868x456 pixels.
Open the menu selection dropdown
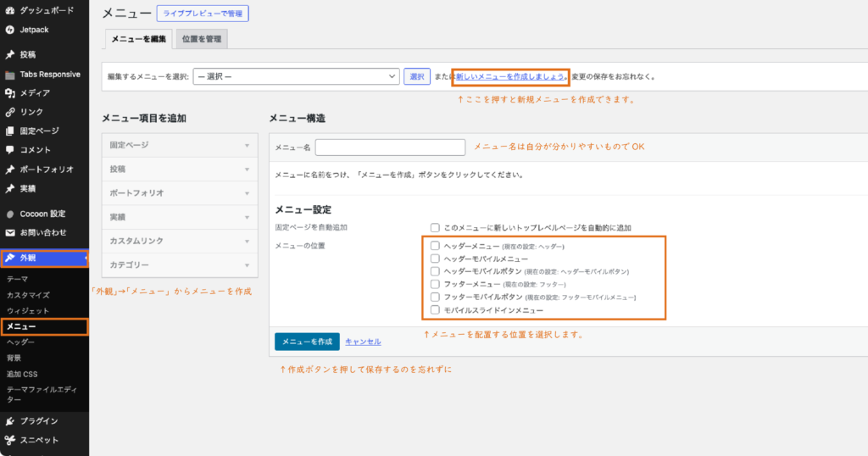(x=296, y=76)
